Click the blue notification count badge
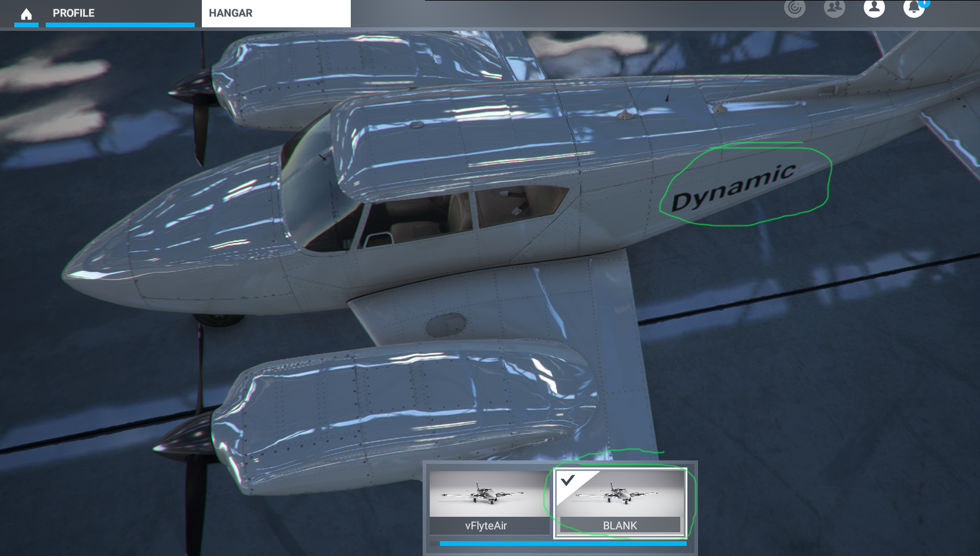Viewport: 980px width, 556px height. [x=924, y=3]
